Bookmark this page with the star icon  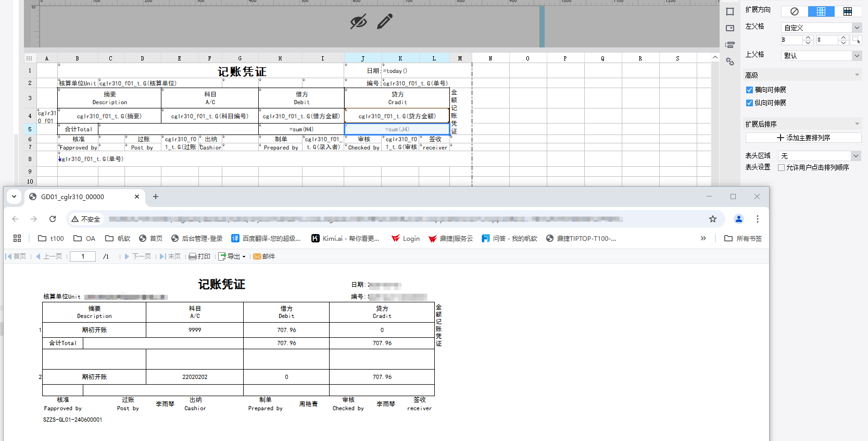tap(713, 219)
